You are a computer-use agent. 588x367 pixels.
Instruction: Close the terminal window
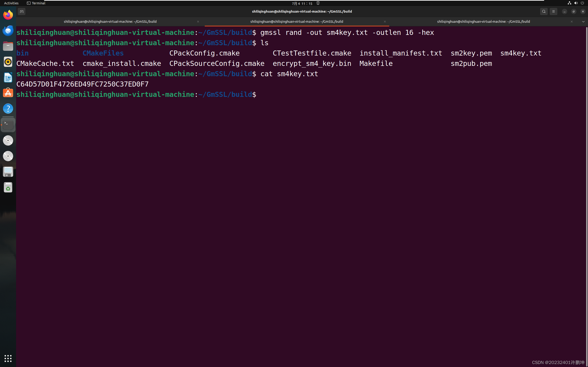point(583,11)
